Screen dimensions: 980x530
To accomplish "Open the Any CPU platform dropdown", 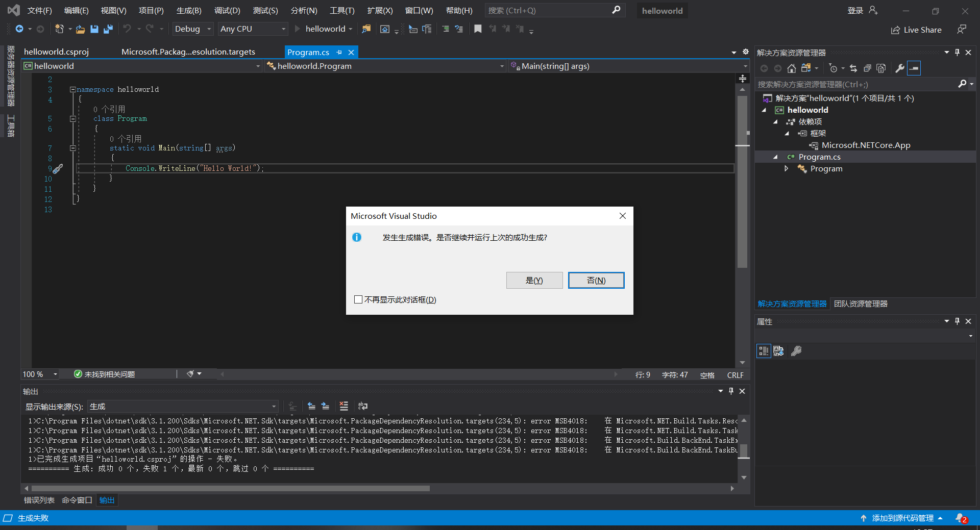I will [x=253, y=29].
